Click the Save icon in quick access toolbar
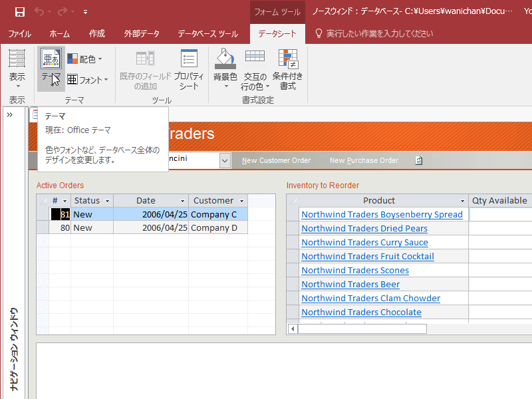 coord(20,12)
